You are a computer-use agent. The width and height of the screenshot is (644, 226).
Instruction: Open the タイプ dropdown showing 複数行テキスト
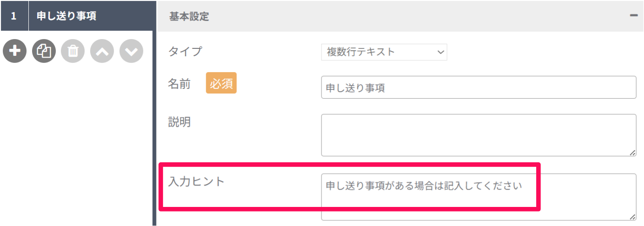pos(384,52)
